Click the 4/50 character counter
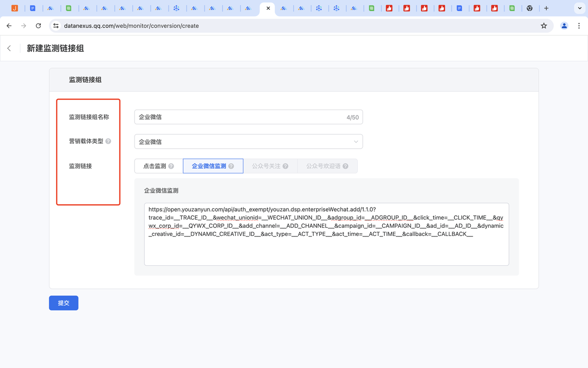 353,117
